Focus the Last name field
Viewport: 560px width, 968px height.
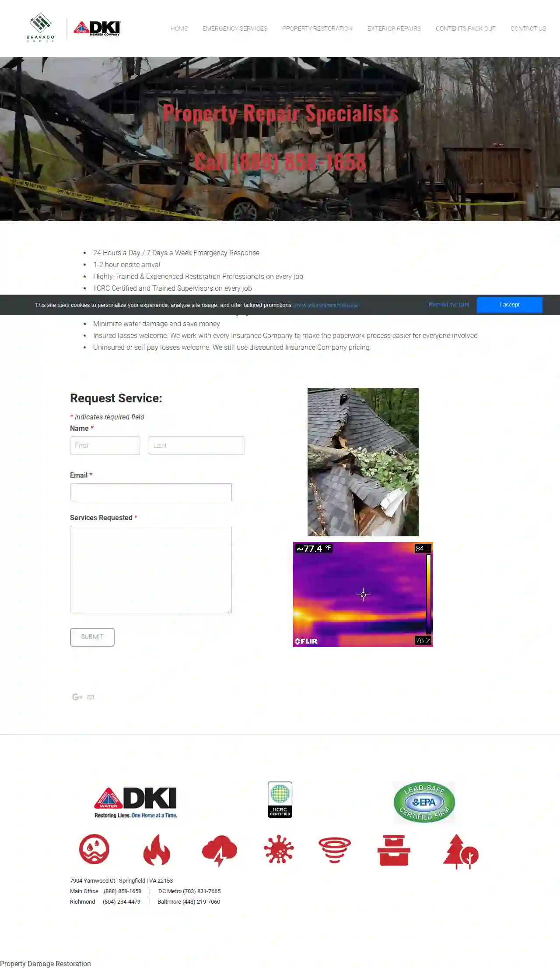[x=197, y=445]
